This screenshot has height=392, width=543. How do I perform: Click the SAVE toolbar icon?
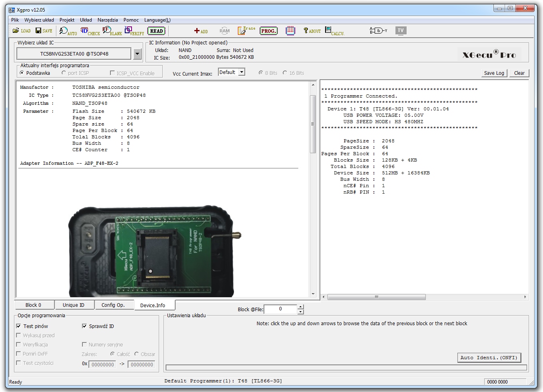(x=44, y=31)
